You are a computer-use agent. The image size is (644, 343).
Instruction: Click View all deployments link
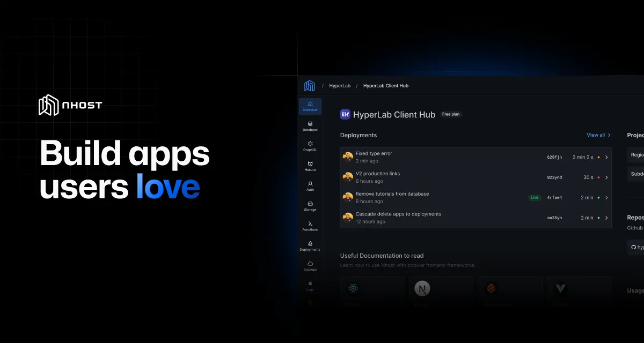pos(598,135)
